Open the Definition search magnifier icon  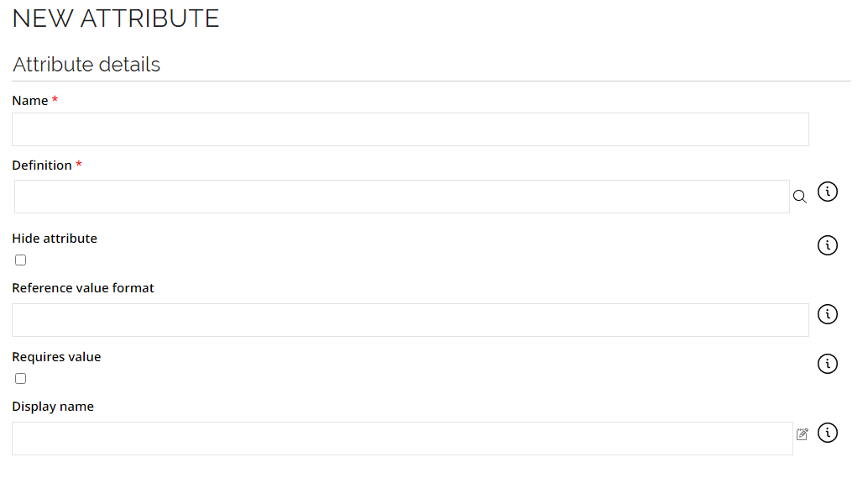799,197
